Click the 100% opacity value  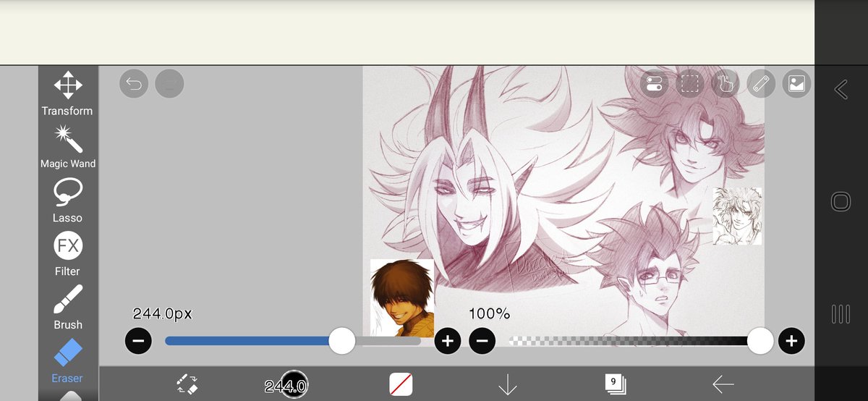pyautogui.click(x=489, y=314)
